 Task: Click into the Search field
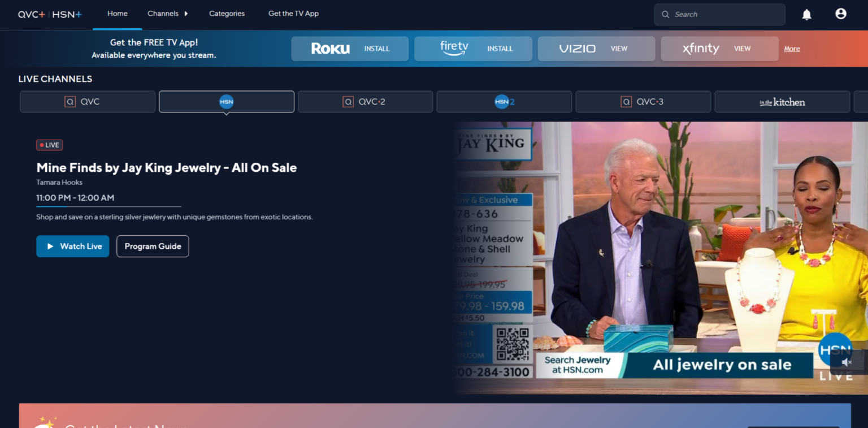click(719, 15)
